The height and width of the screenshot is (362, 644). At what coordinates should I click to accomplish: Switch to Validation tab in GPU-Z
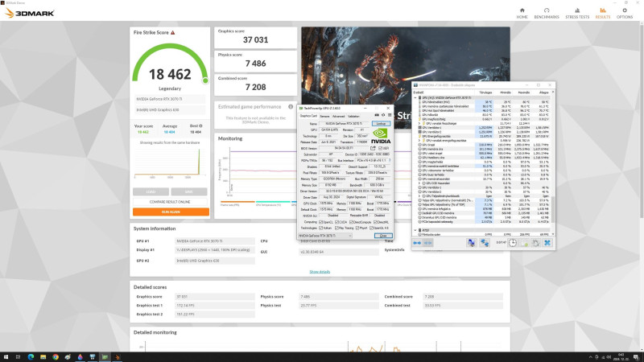click(x=353, y=116)
